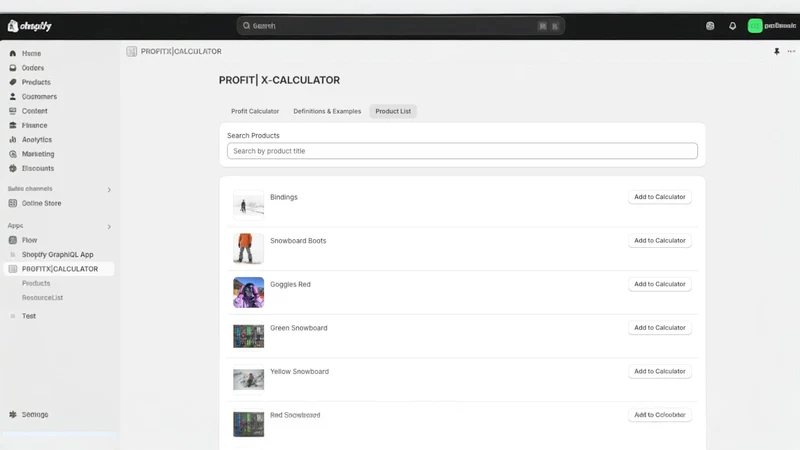
Task: Click the PROFIT| X-CALCULATOR page heading
Action: [279, 80]
